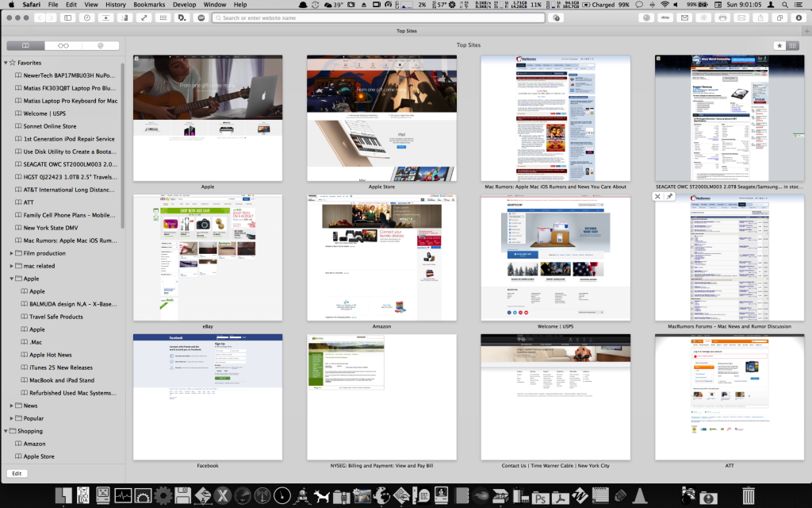The width and height of the screenshot is (812, 508).
Task: Click the round speech bubble extension button
Action: pyautogui.click(x=201, y=17)
